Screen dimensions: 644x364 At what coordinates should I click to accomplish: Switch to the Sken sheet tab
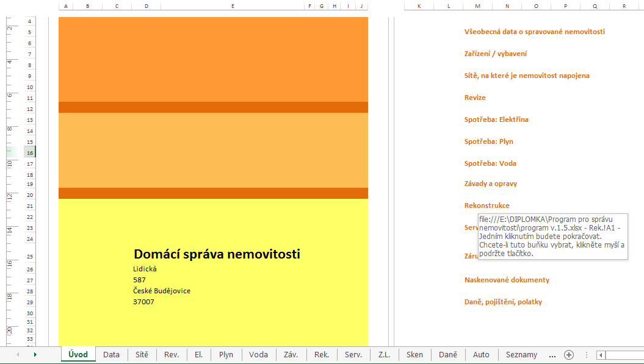[414, 355]
